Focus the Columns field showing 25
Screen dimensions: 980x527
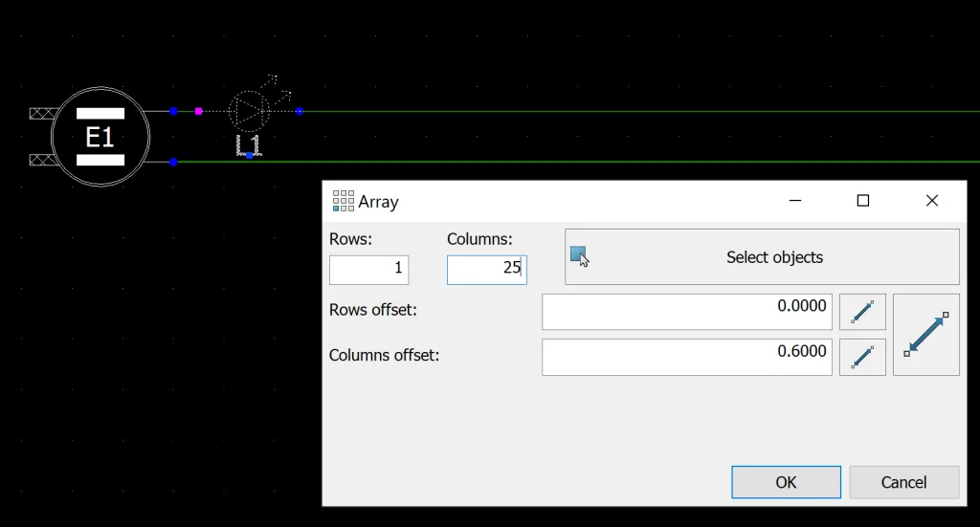tap(486, 270)
